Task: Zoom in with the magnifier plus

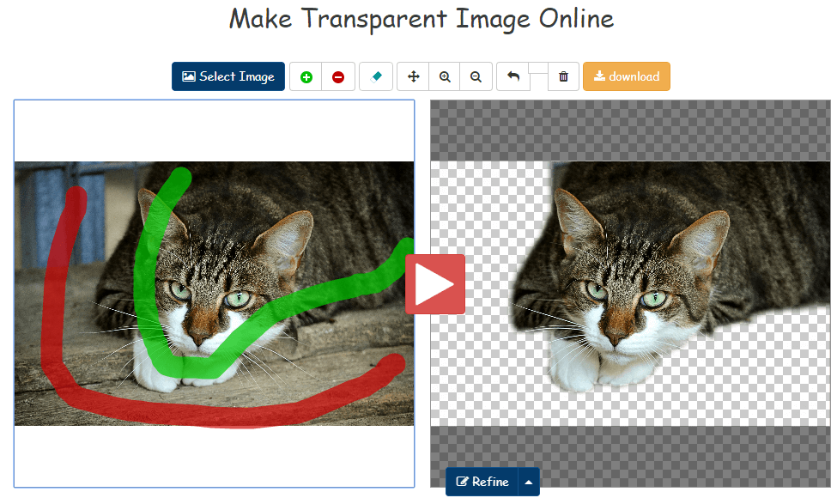Action: point(445,76)
